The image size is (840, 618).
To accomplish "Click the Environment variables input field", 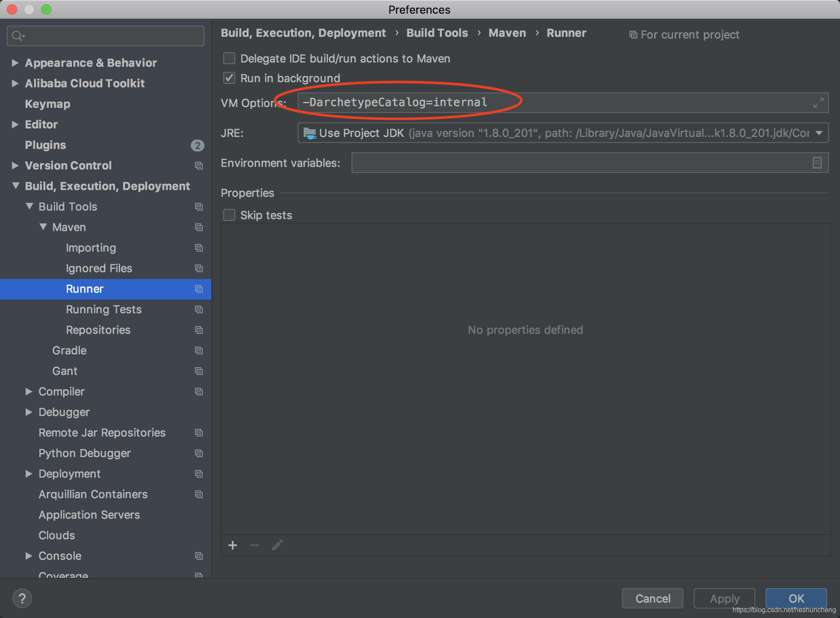I will click(x=584, y=163).
